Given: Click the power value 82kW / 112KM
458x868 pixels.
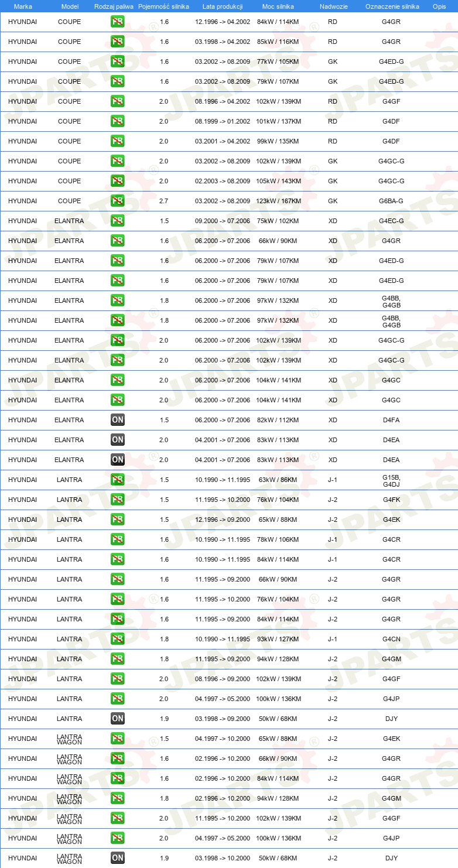Looking at the screenshot, I should coord(278,420).
